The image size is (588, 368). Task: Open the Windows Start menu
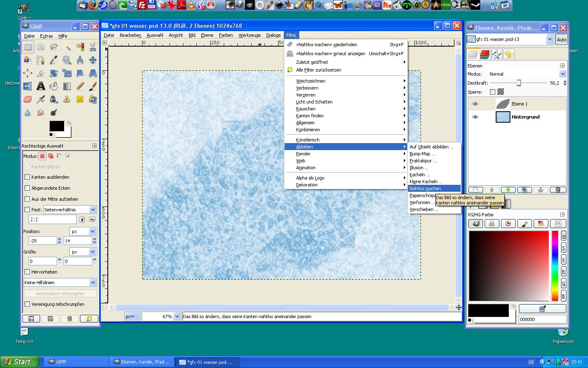[20, 362]
